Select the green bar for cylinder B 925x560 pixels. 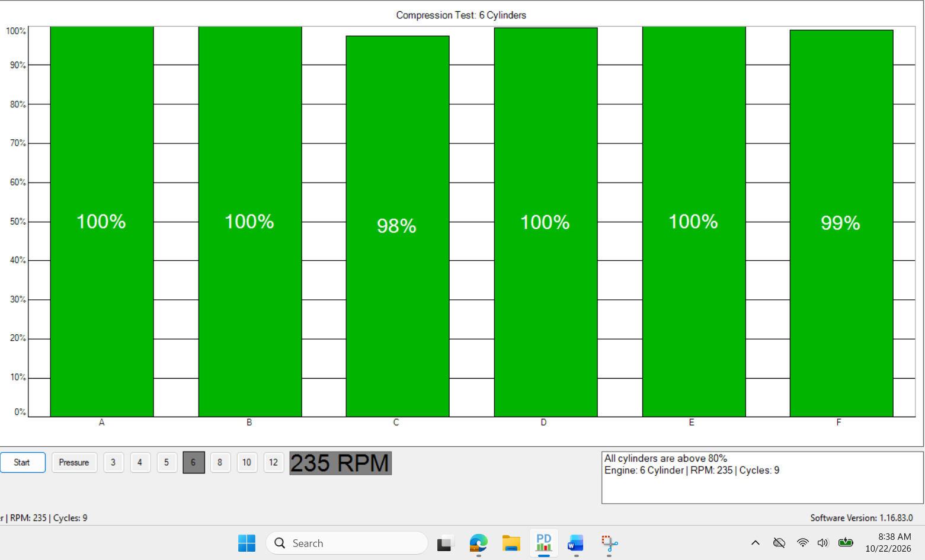(250, 222)
